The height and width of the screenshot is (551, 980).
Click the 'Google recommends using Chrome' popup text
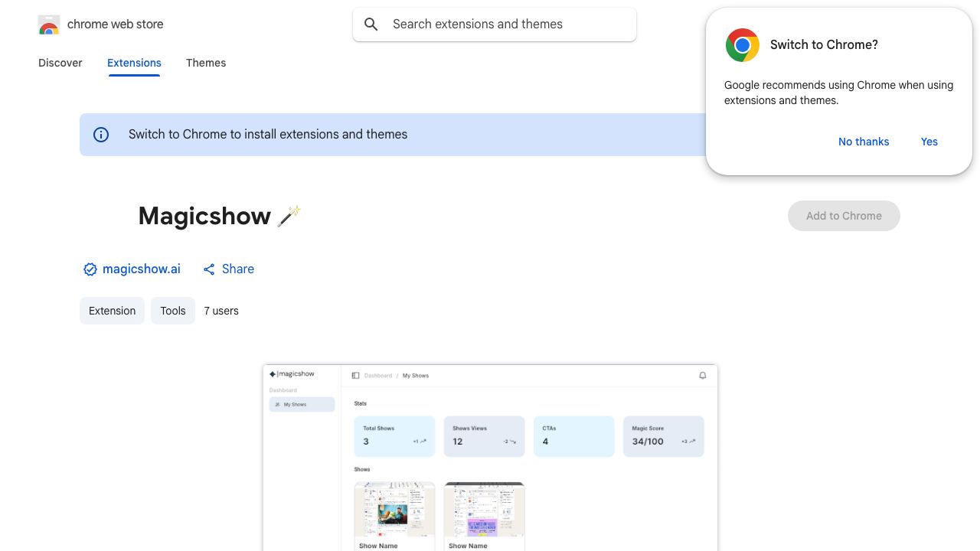838,93
